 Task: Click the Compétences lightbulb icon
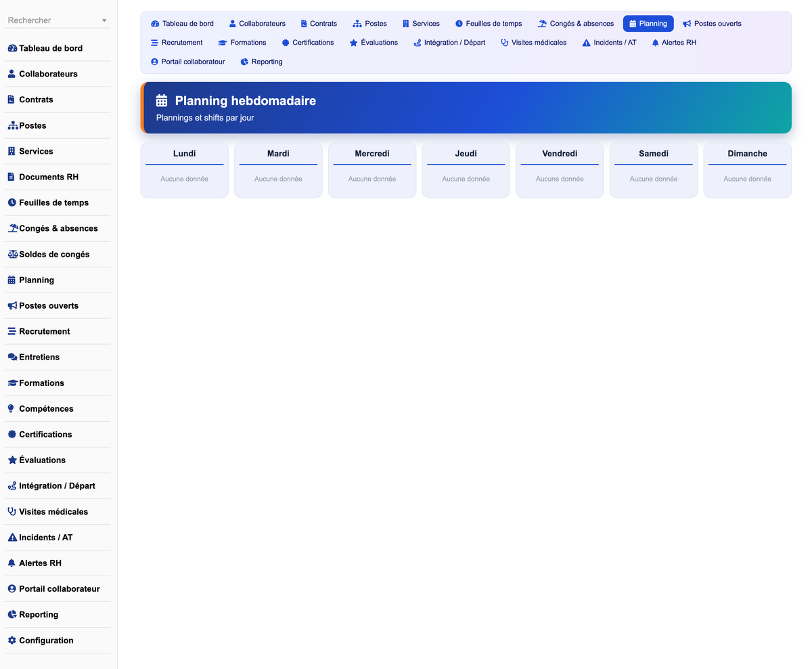[11, 408]
